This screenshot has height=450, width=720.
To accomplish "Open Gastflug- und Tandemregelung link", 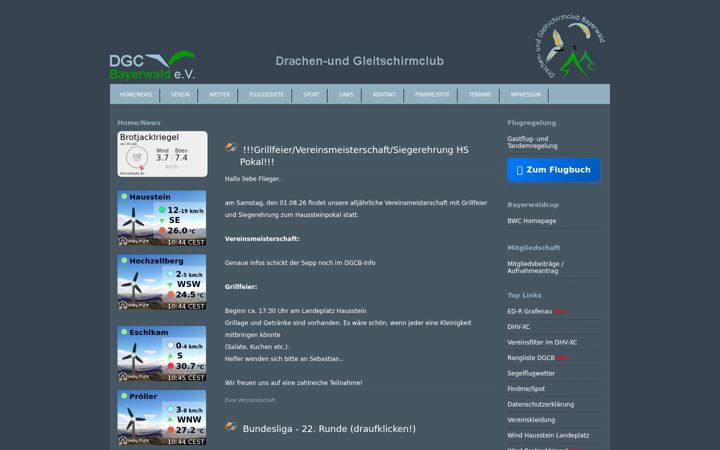I will coord(532,142).
